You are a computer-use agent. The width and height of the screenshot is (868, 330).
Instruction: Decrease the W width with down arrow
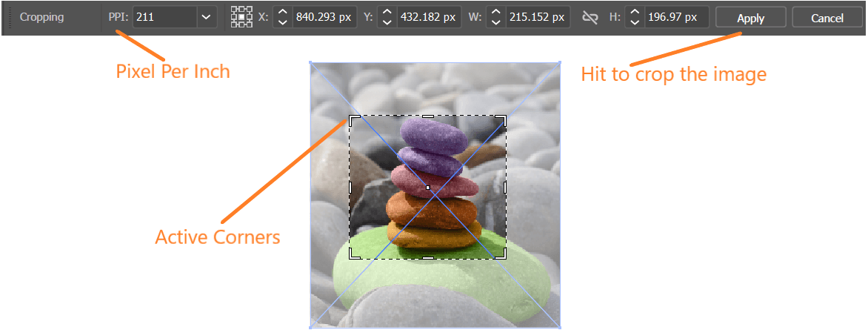point(496,23)
